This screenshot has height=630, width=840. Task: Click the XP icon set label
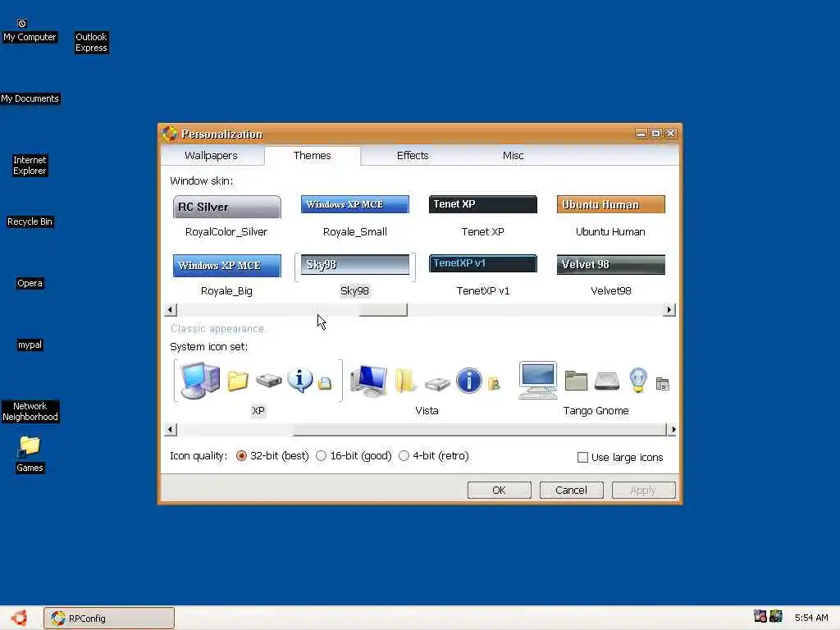(x=258, y=410)
